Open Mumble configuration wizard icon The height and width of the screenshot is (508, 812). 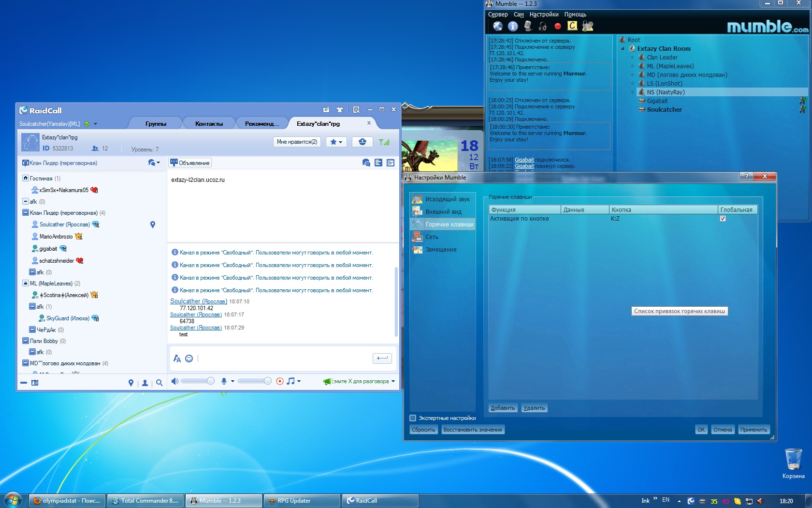[588, 26]
